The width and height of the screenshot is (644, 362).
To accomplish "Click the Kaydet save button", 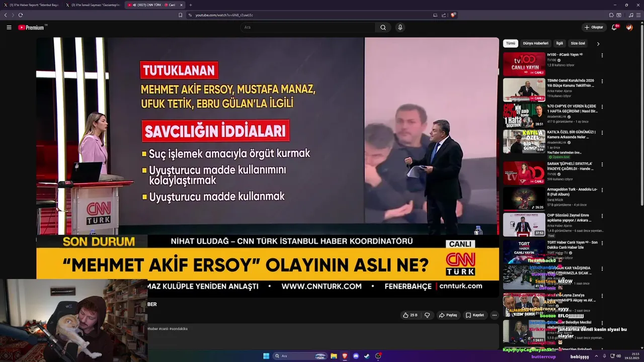I will (x=474, y=315).
